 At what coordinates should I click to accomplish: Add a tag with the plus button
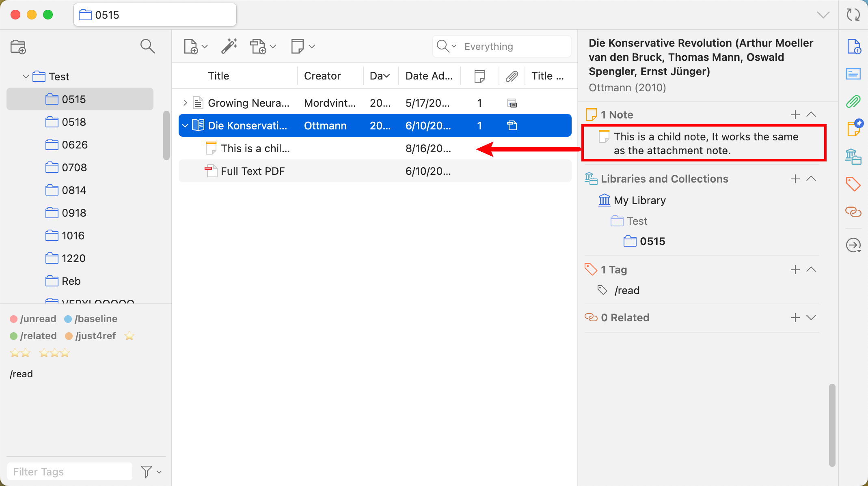pos(795,270)
